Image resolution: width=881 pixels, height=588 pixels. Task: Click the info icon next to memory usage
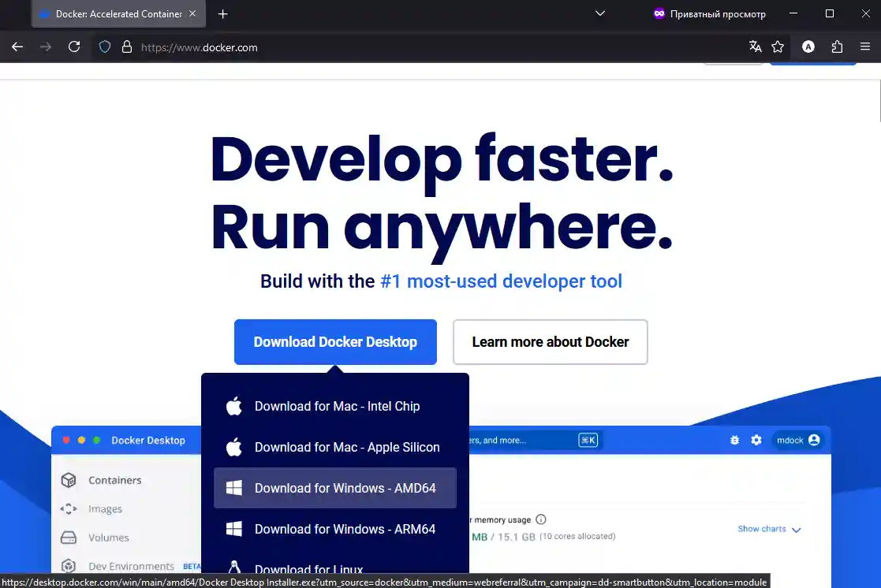(540, 519)
